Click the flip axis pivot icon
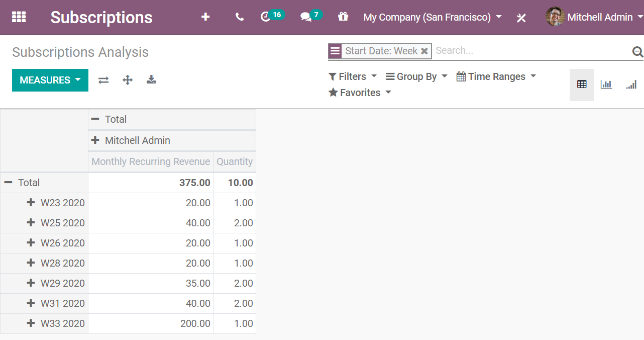The width and height of the screenshot is (644, 340). coord(103,79)
